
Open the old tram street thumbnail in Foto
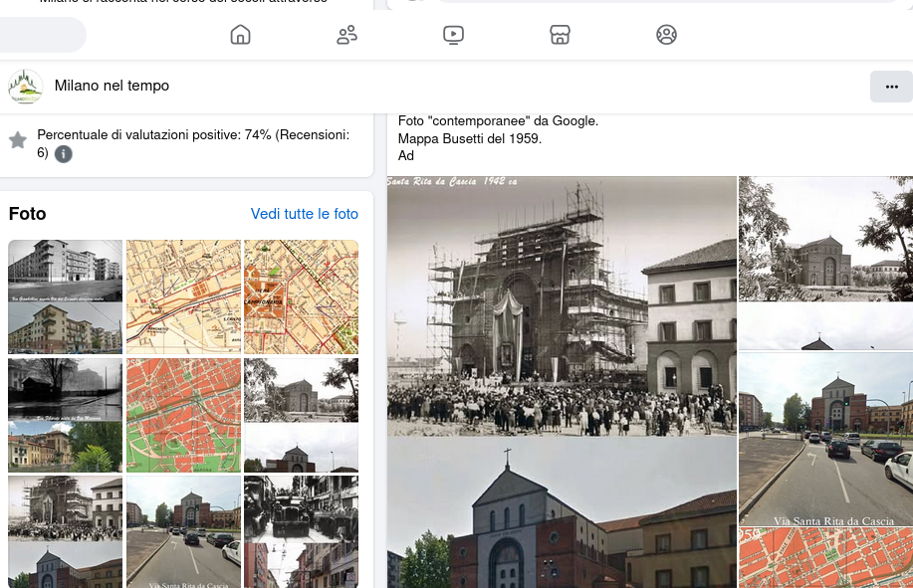click(301, 531)
